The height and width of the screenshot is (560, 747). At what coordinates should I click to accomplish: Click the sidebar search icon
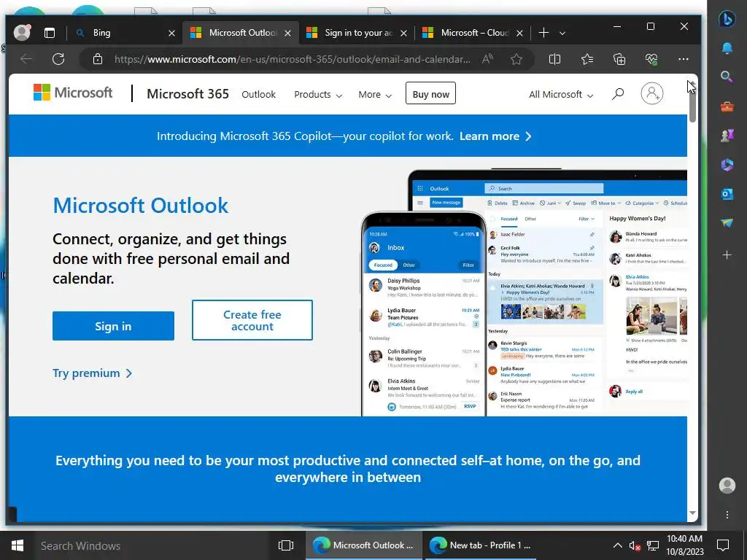[727, 77]
